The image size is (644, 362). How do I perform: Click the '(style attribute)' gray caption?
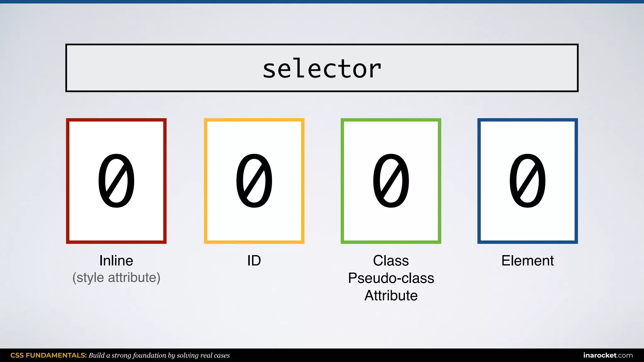116,278
